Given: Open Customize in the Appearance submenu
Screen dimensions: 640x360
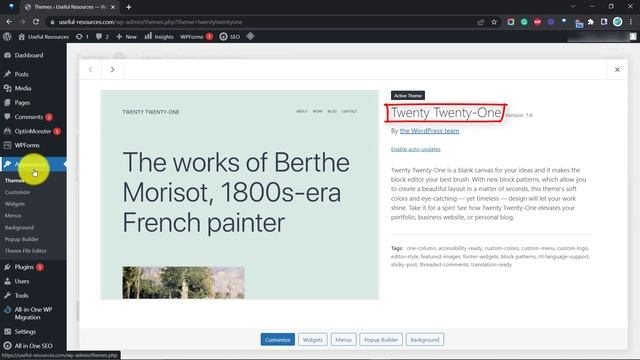Looking at the screenshot, I should coord(17,192).
